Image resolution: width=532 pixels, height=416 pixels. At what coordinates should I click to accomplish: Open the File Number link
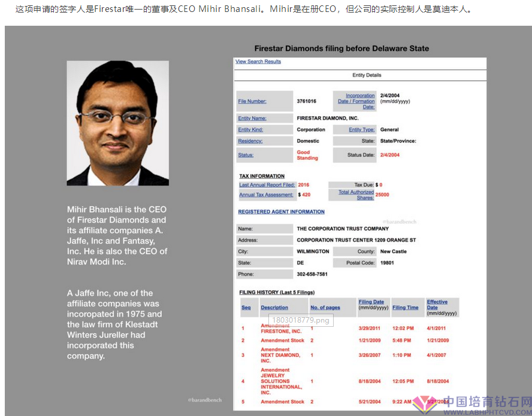(x=252, y=101)
